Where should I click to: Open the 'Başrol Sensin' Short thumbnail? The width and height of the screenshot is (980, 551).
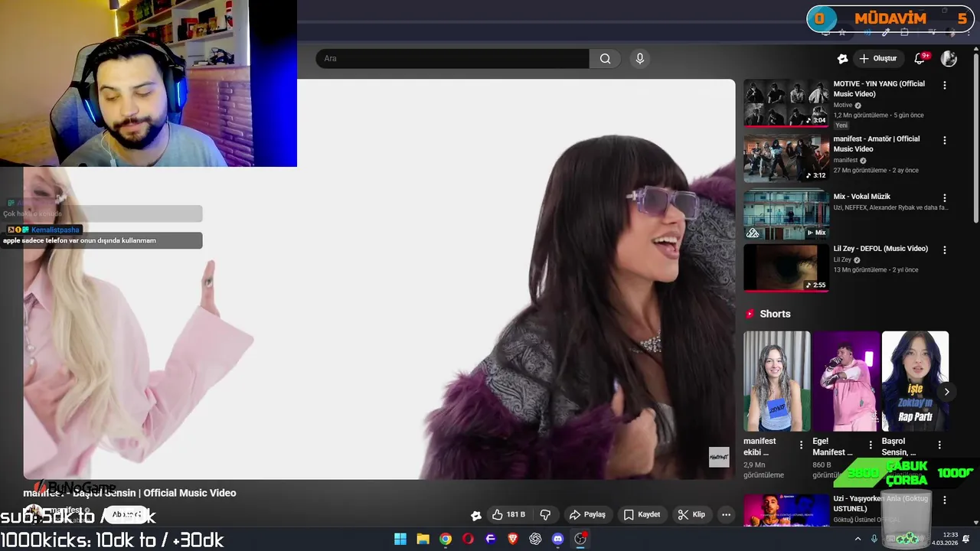pos(915,381)
